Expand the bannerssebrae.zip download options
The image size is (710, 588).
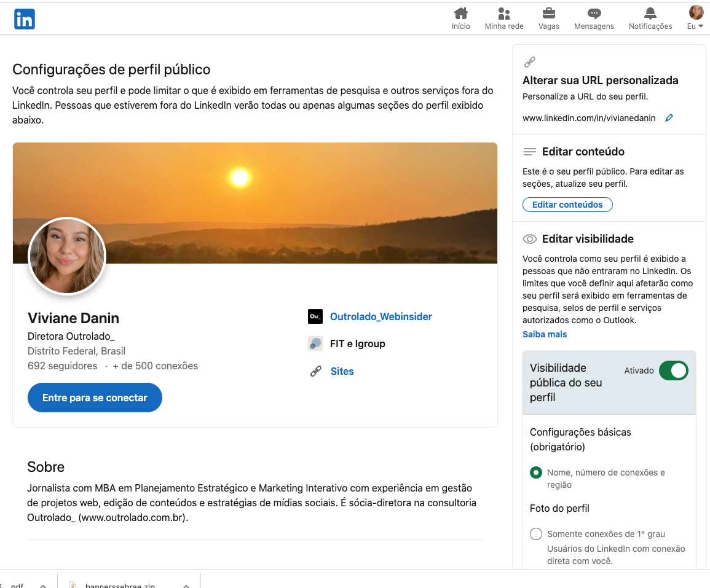point(186,584)
